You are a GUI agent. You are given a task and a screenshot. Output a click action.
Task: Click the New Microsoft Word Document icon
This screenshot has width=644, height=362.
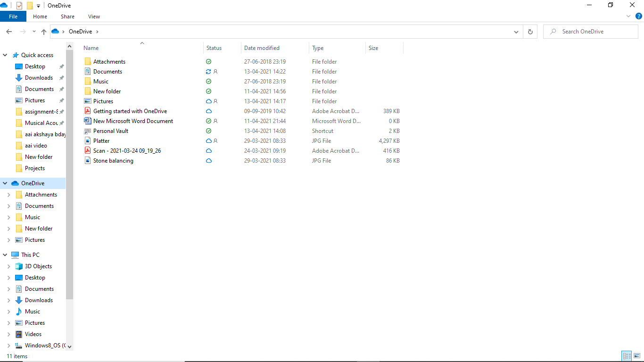(x=87, y=121)
